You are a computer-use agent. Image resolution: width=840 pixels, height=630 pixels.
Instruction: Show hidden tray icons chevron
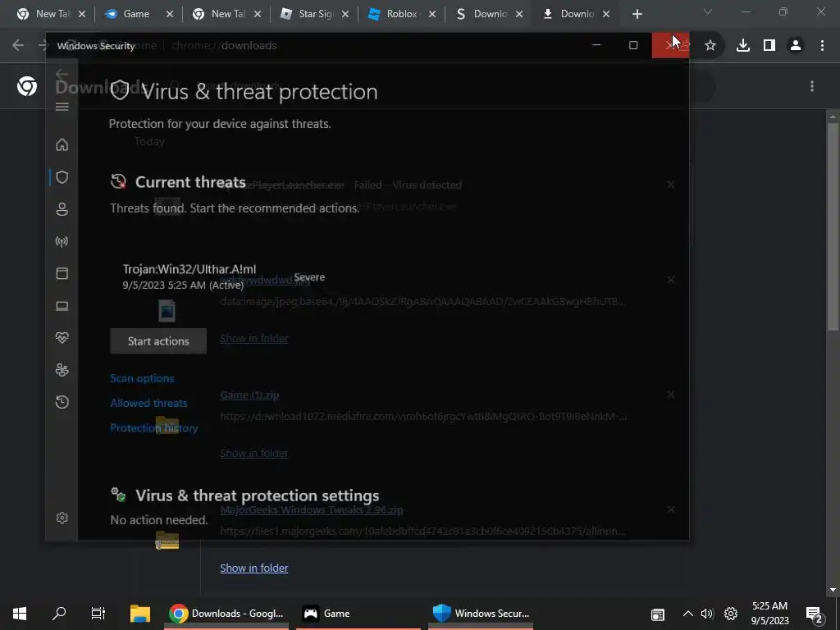coord(688,614)
